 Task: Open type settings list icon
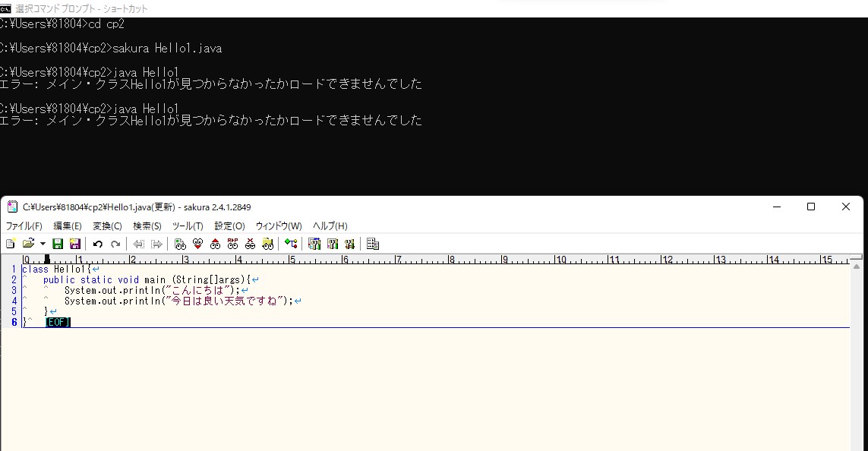[314, 244]
